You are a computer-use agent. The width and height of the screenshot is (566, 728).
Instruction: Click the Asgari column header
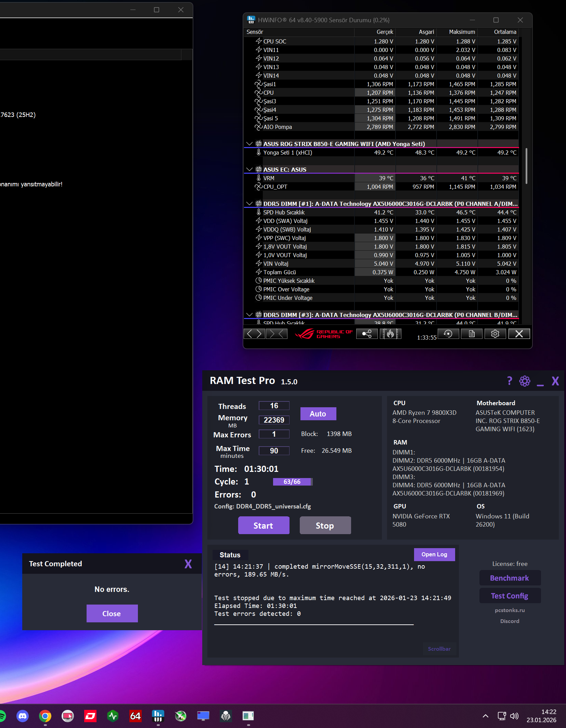tap(416, 32)
